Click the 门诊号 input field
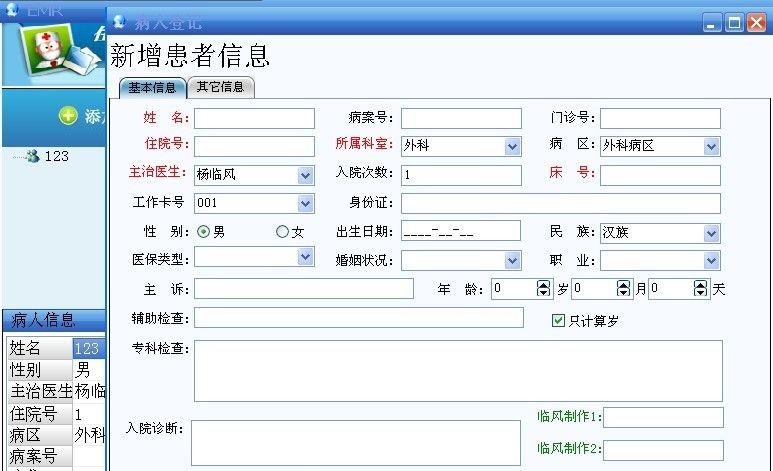773x471 pixels. [x=660, y=118]
